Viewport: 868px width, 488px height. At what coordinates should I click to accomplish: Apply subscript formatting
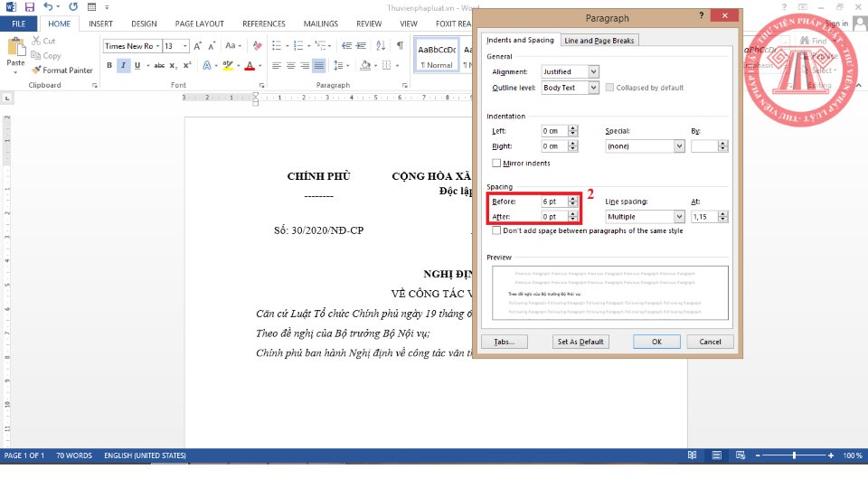pos(174,65)
